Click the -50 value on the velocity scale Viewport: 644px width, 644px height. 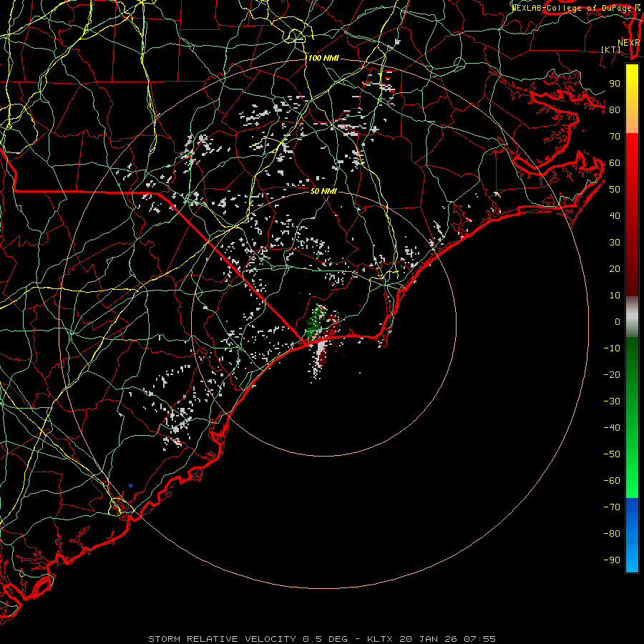(612, 454)
